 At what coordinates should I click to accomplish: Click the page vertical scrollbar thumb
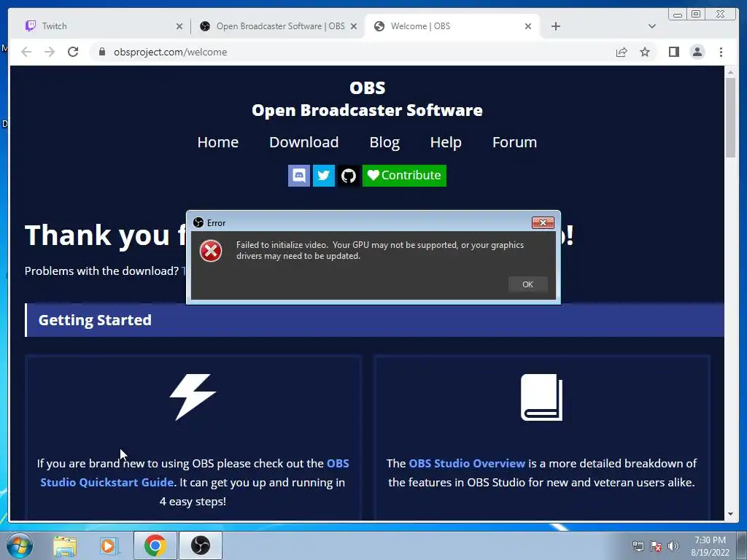tap(730, 117)
